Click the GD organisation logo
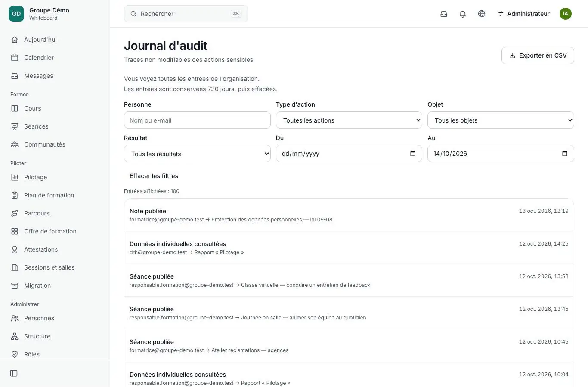Viewport: 588px width, 387px height. (x=16, y=14)
